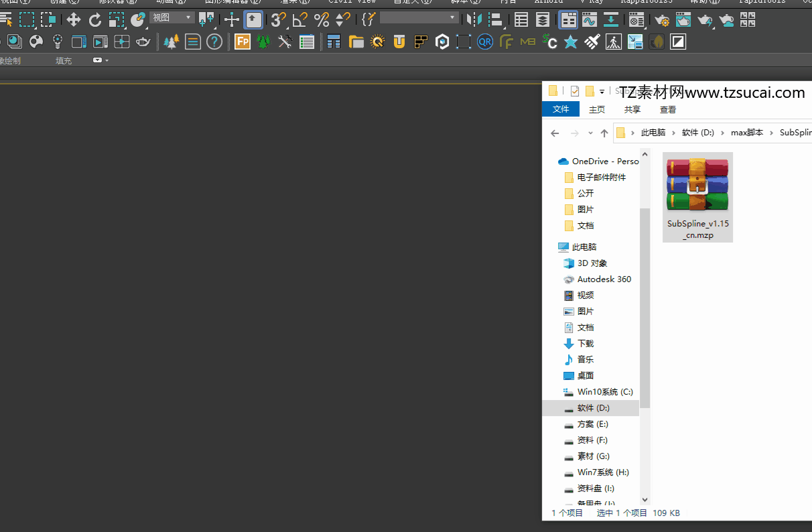The width and height of the screenshot is (812, 532).
Task: Open the 文件 tab in Explorer
Action: click(561, 109)
